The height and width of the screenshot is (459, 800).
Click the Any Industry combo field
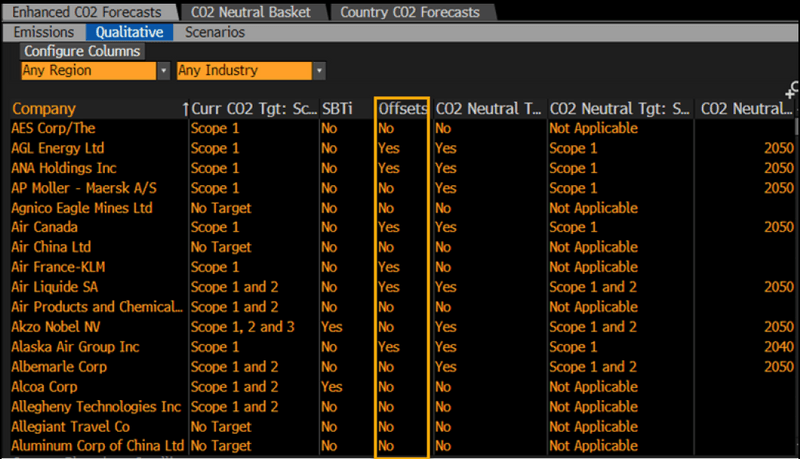(x=244, y=71)
